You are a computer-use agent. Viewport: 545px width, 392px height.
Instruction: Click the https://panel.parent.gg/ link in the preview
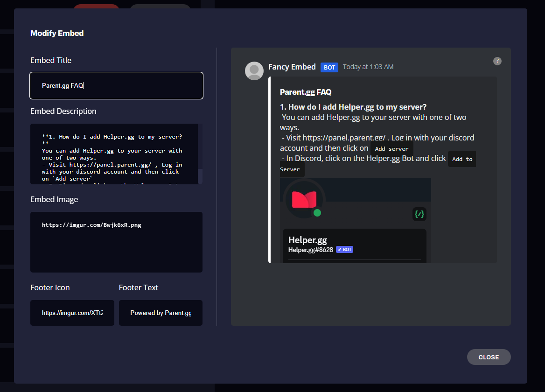pyautogui.click(x=344, y=138)
